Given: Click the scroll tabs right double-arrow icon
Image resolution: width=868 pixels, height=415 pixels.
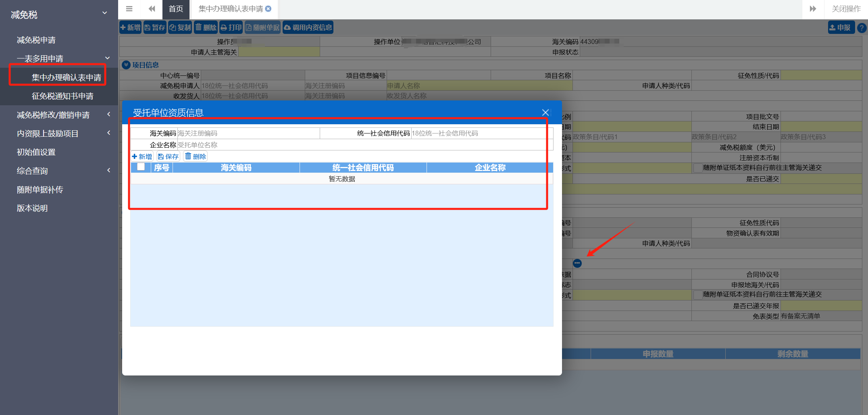Looking at the screenshot, I should 813,9.
